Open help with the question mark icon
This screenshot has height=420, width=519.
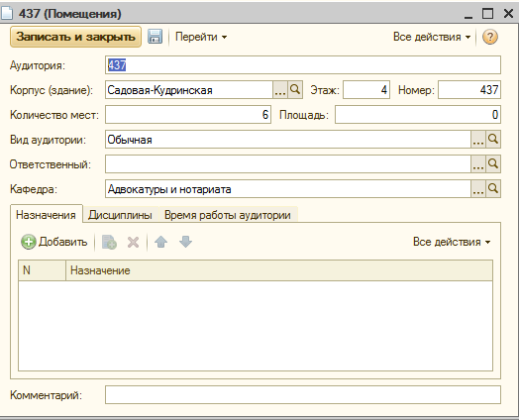[490, 37]
